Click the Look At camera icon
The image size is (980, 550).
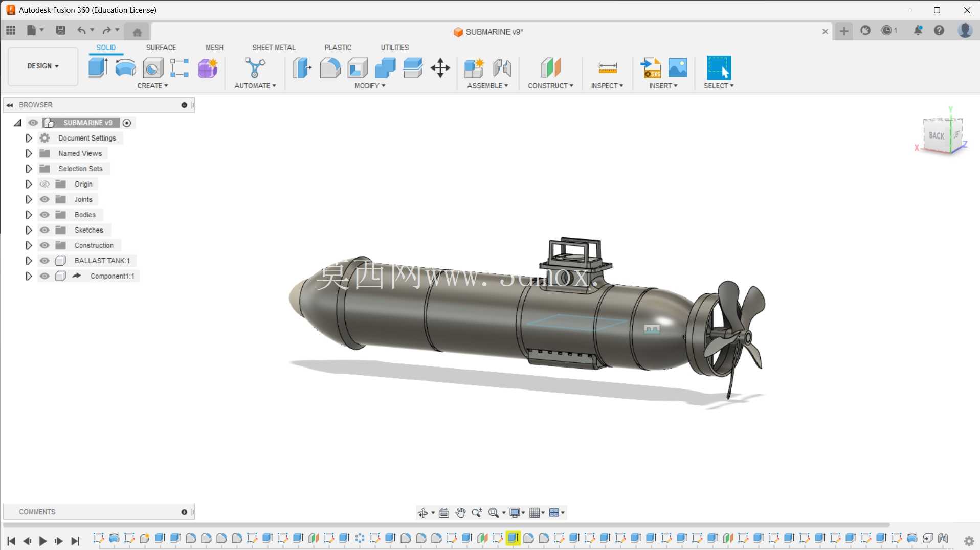[x=444, y=513]
